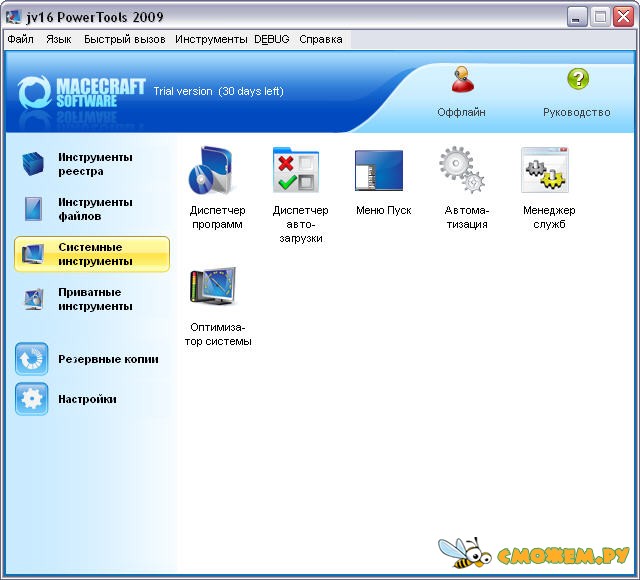The image size is (640, 580).
Task: Click the Меню Пуск caption
Action: (x=384, y=210)
